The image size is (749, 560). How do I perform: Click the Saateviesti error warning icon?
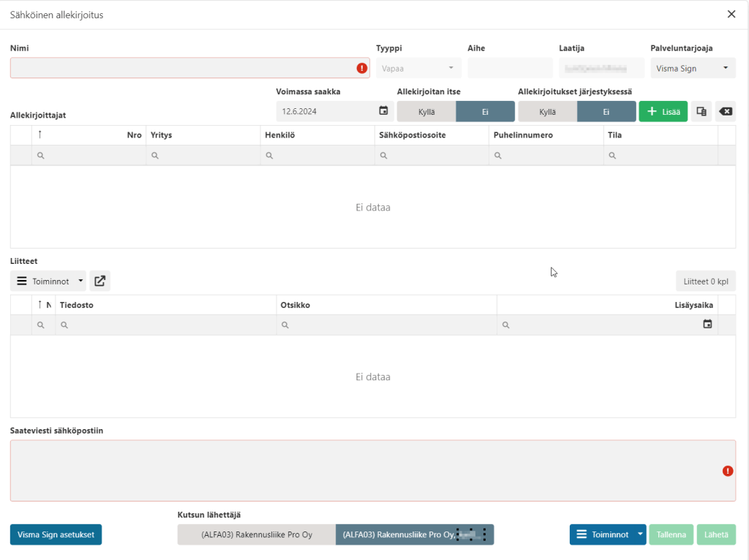tap(728, 471)
